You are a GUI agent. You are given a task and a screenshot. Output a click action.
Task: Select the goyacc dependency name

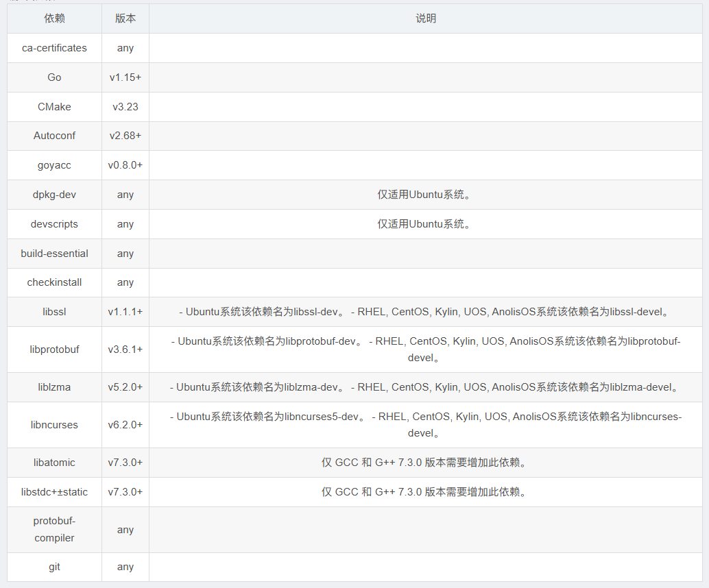coord(54,165)
